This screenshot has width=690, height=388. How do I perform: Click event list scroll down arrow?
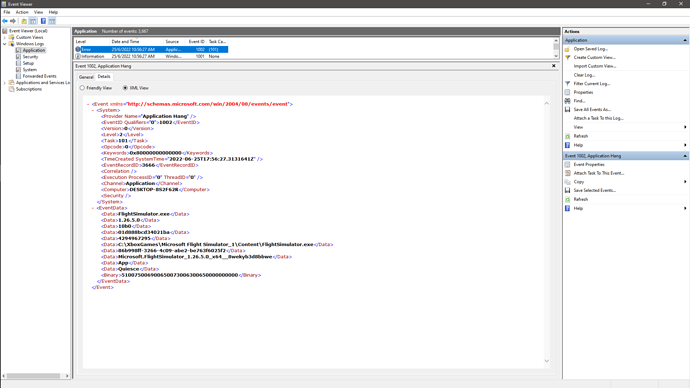[x=556, y=56]
